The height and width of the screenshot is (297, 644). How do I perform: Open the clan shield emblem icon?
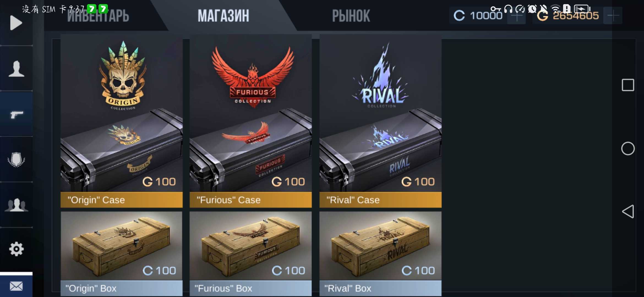click(x=16, y=159)
